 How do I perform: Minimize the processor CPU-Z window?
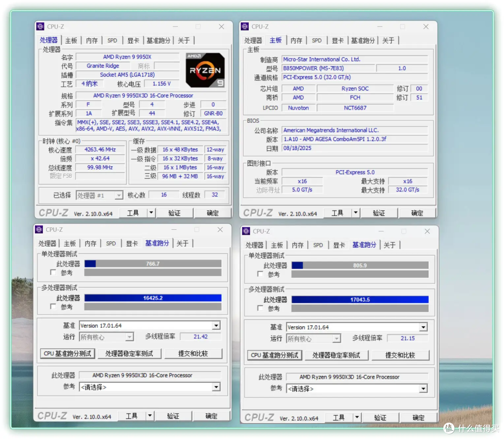coord(175,27)
